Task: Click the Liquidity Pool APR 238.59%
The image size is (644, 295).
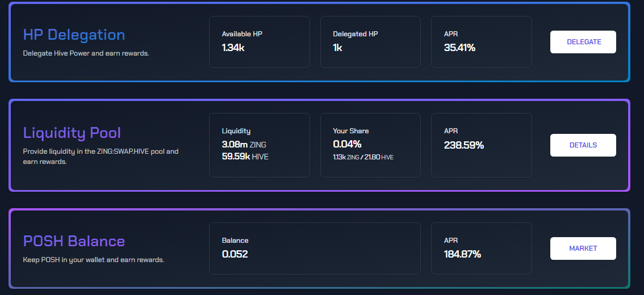Action: tap(464, 145)
